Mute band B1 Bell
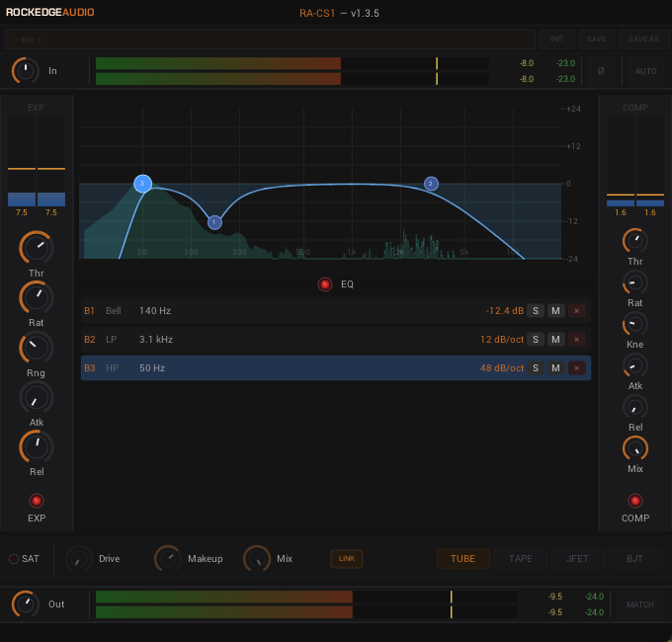 pyautogui.click(x=555, y=311)
